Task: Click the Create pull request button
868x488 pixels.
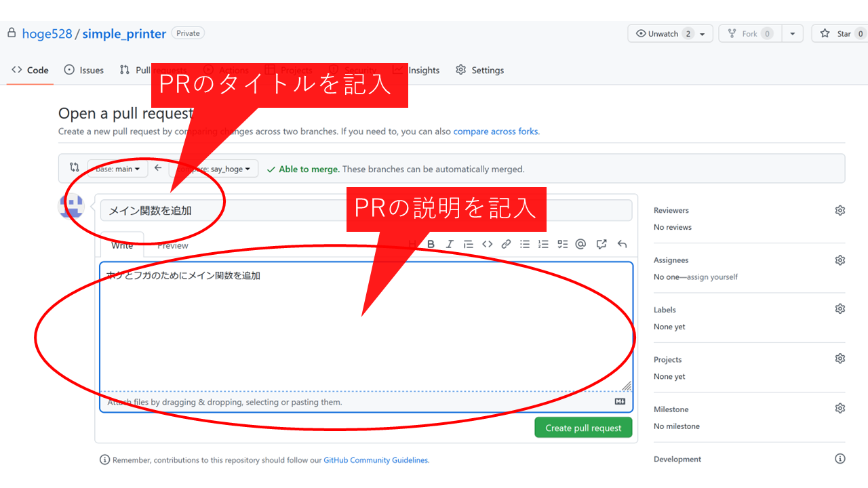Action: [x=583, y=428]
